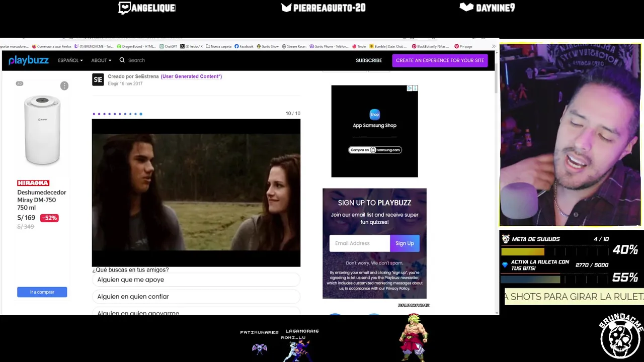Click the Email Address field
The image size is (644, 362).
(359, 243)
